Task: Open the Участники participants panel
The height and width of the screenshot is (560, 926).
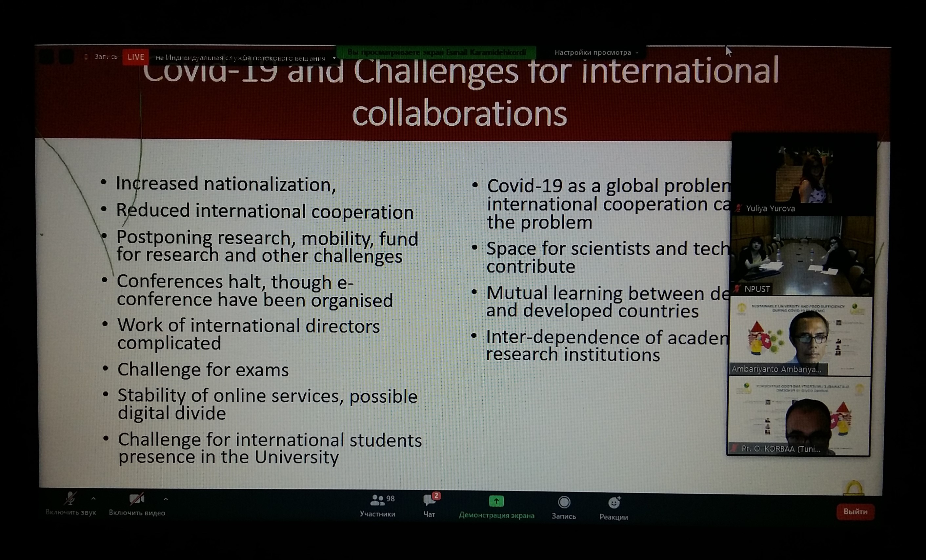Action: click(x=377, y=506)
